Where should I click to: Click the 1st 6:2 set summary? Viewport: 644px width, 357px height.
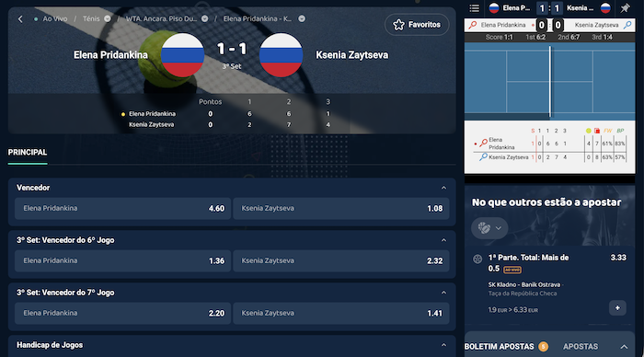coord(535,37)
